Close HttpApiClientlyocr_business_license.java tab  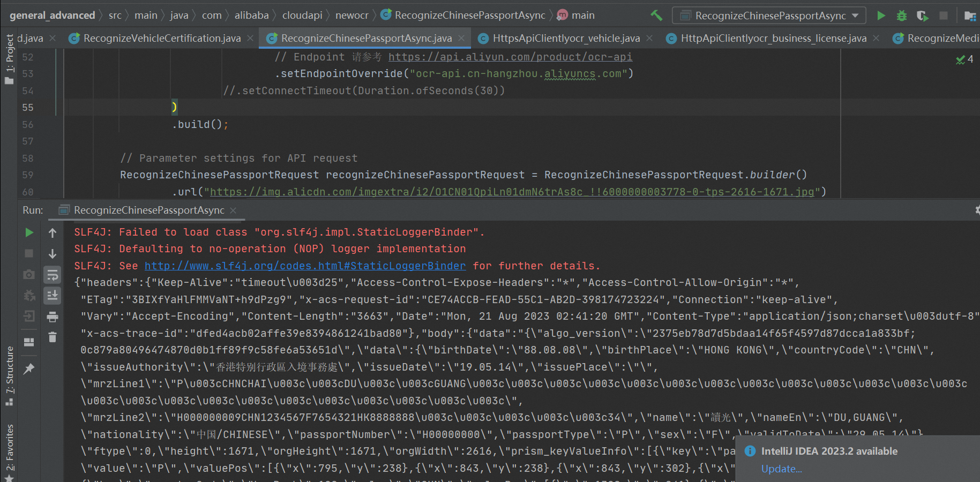coord(876,38)
